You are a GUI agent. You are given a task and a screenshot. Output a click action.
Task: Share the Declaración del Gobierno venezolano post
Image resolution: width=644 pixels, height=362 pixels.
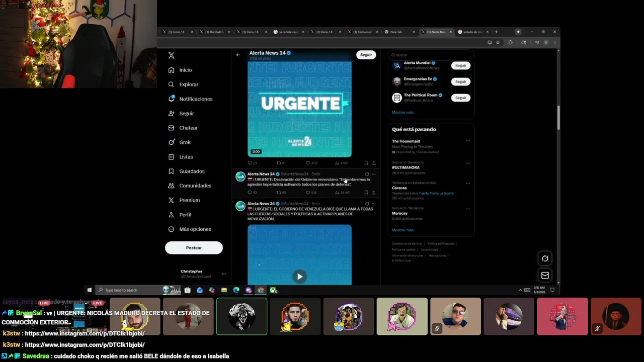[373, 193]
